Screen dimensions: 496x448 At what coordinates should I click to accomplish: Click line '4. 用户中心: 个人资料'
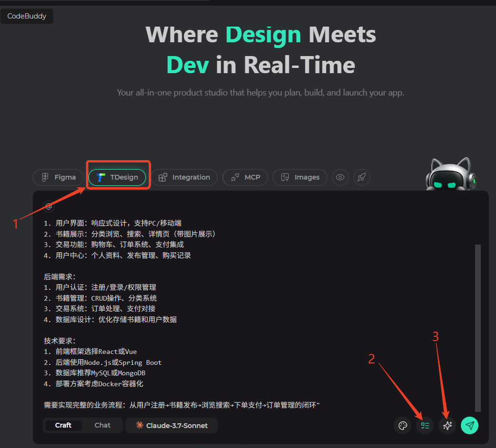[117, 255]
